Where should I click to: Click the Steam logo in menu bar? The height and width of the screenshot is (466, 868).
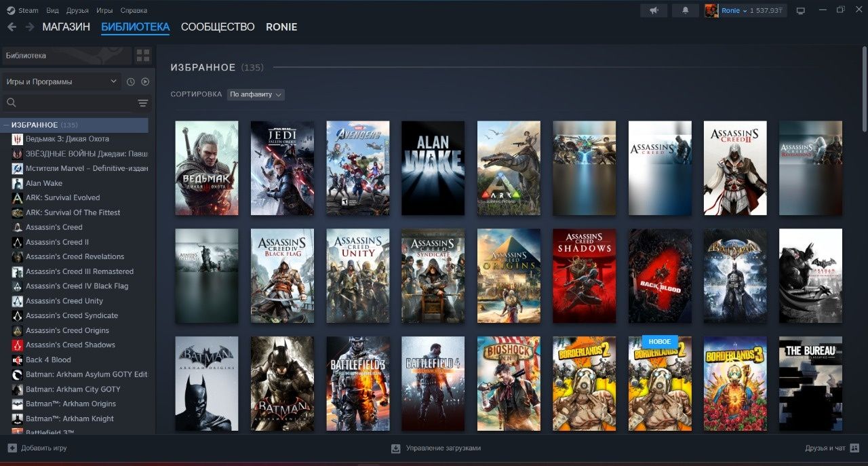(11, 11)
